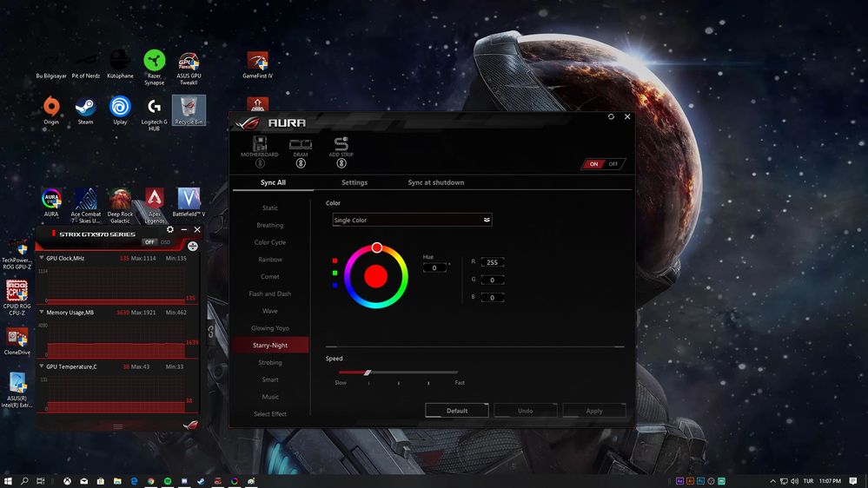Click the OSD button in STRIX monitor
The width and height of the screenshot is (868, 488).
(165, 242)
